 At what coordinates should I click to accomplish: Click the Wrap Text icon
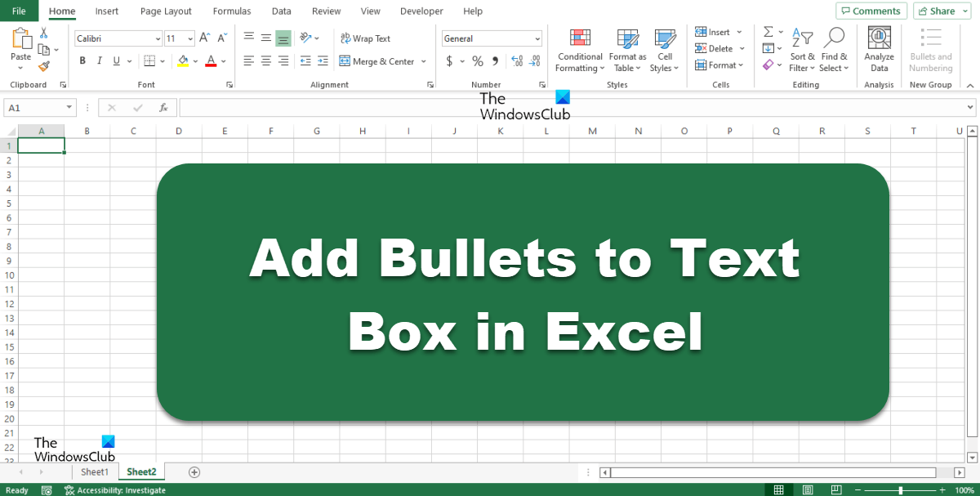click(366, 38)
